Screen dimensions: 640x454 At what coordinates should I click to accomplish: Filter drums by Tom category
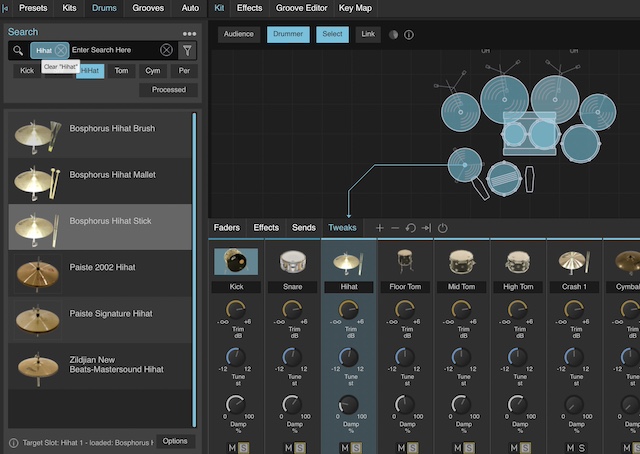(121, 71)
